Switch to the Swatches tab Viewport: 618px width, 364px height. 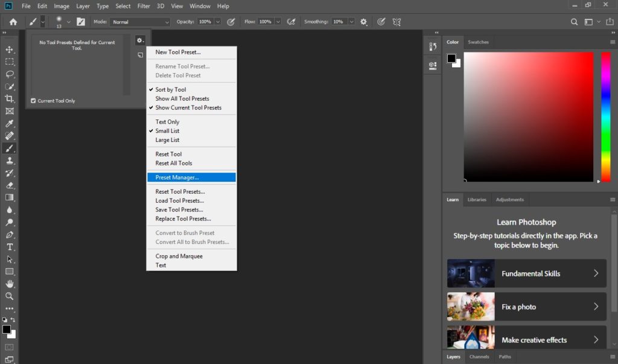click(478, 42)
